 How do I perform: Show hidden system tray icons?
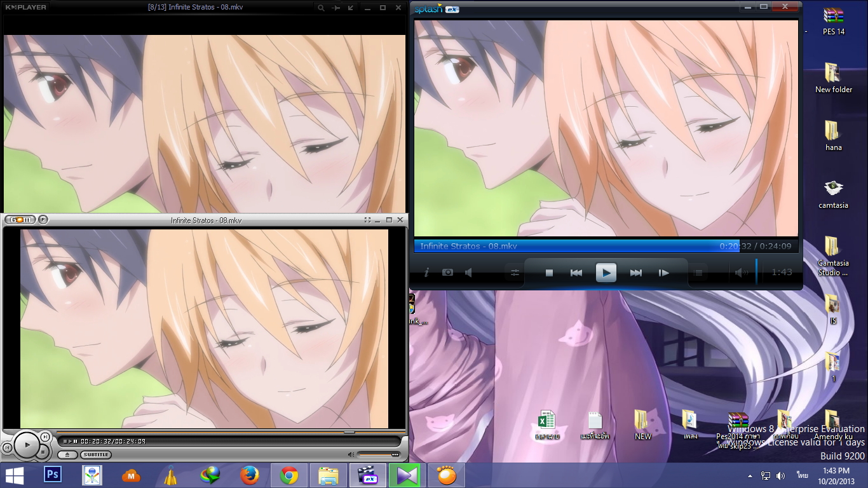coord(750,475)
